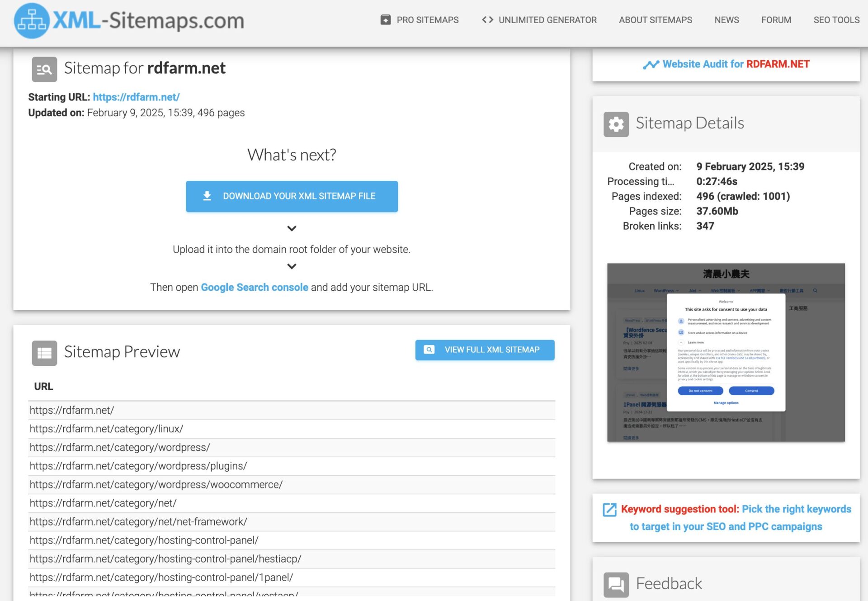Select the category/wordpress/woocommerce/ URL row
Image resolution: width=868 pixels, height=601 pixels.
292,484
